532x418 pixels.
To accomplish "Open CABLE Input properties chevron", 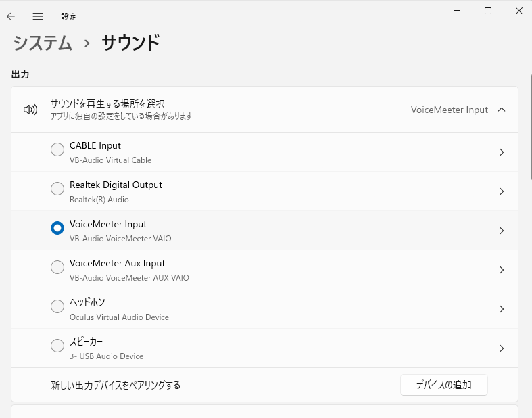I will point(502,152).
